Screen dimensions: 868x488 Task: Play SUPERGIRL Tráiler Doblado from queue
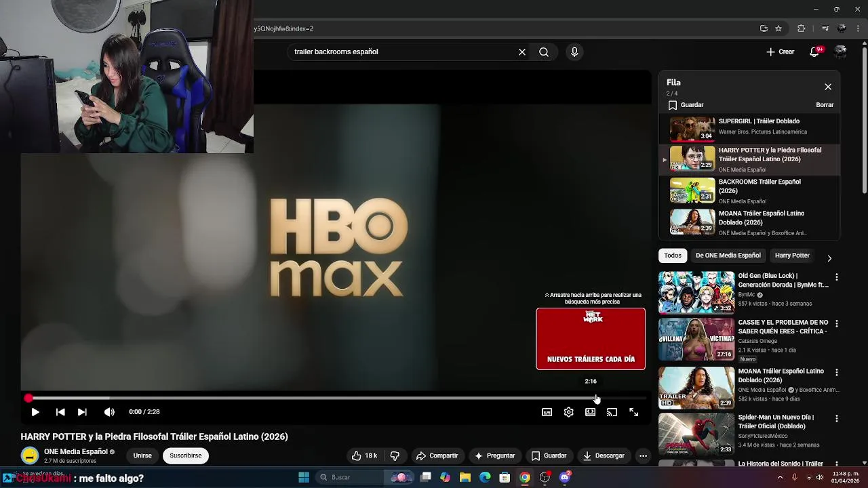pyautogui.click(x=749, y=127)
